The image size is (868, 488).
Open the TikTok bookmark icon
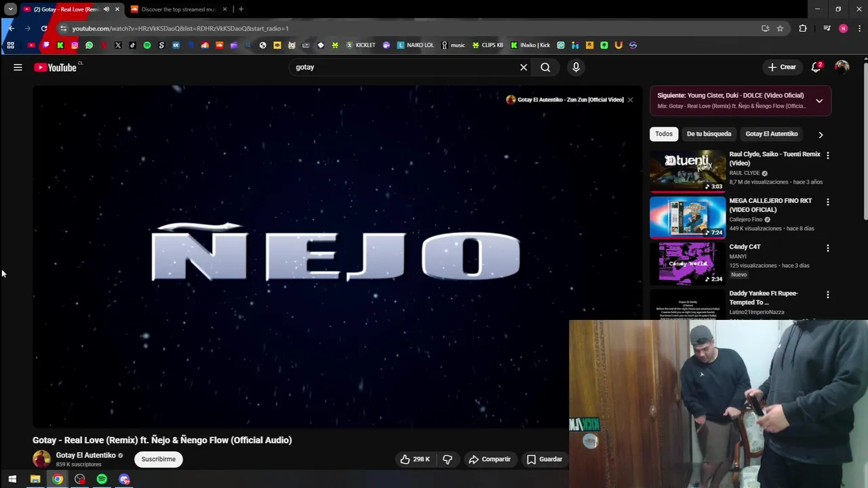tap(132, 45)
